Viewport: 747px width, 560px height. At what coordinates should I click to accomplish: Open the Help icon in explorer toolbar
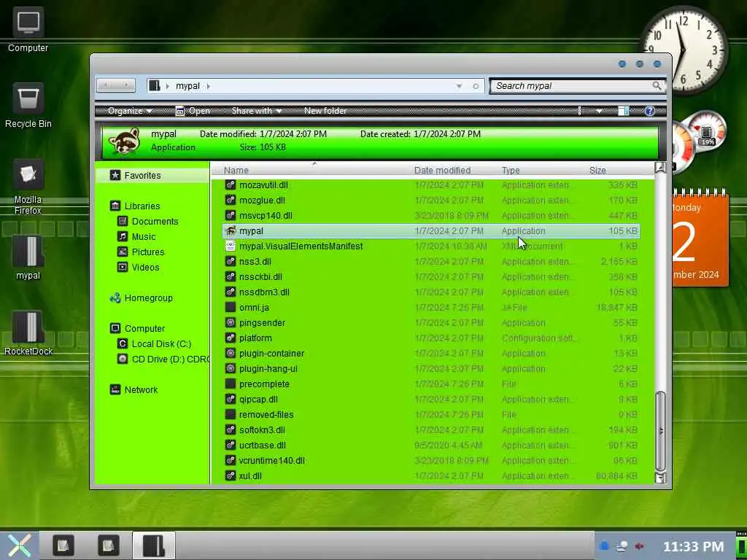649,111
